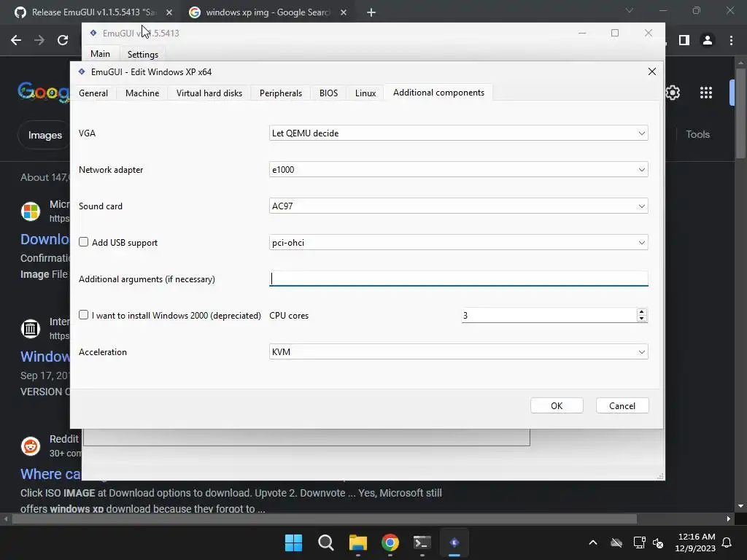Viewport: 747px width, 560px height.
Task: Close the Edit Windows XP x64 dialog
Action: [651, 71]
